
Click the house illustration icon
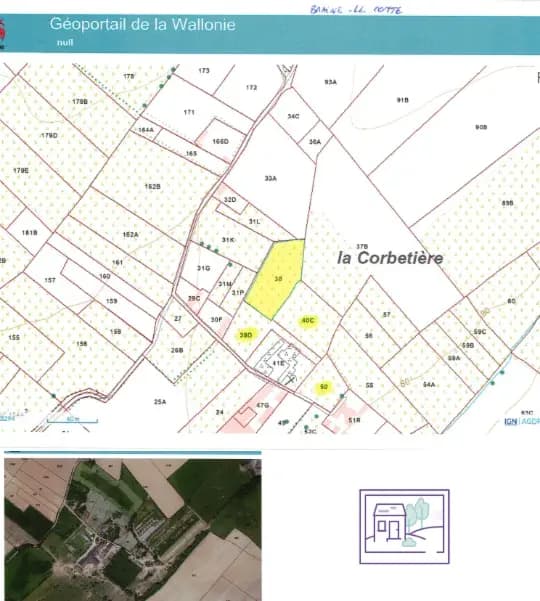click(404, 526)
